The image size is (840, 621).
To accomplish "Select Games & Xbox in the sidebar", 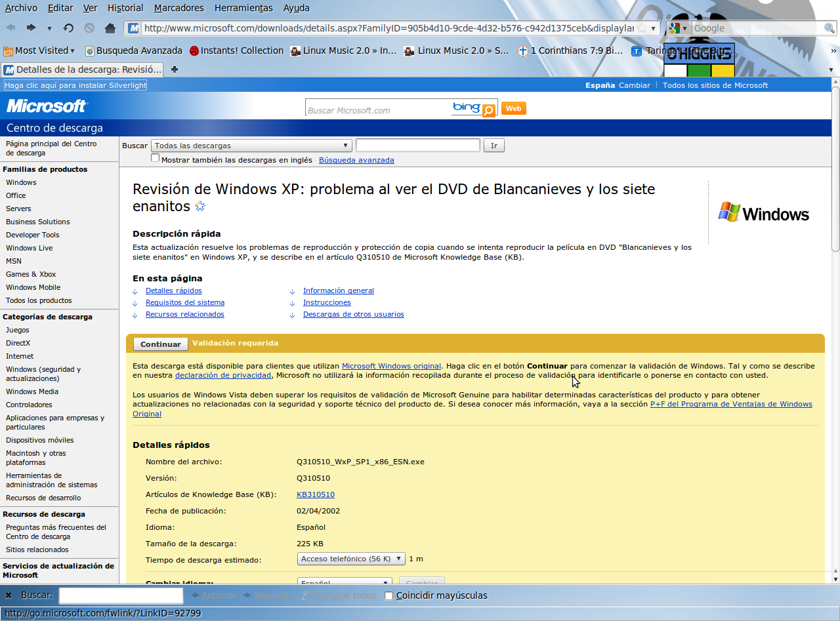I will [x=31, y=274].
